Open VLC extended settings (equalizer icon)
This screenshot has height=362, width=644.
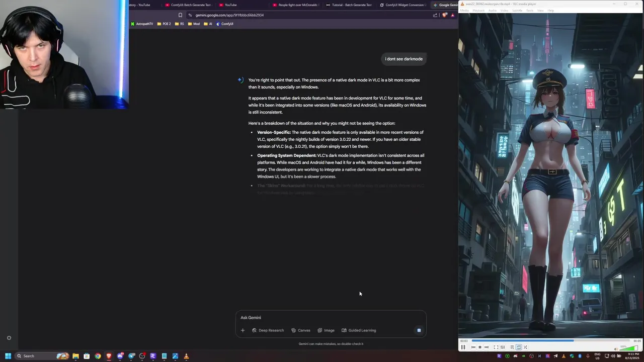click(503, 347)
